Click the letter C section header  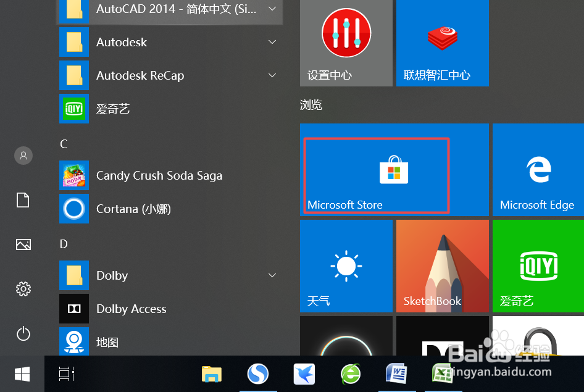[64, 144]
